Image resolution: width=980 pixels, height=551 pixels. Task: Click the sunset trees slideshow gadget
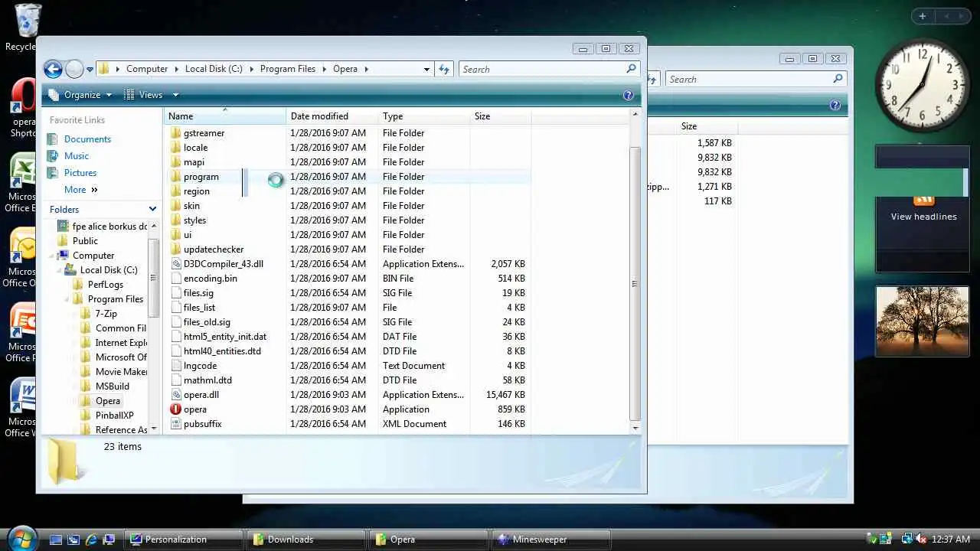pos(923,321)
